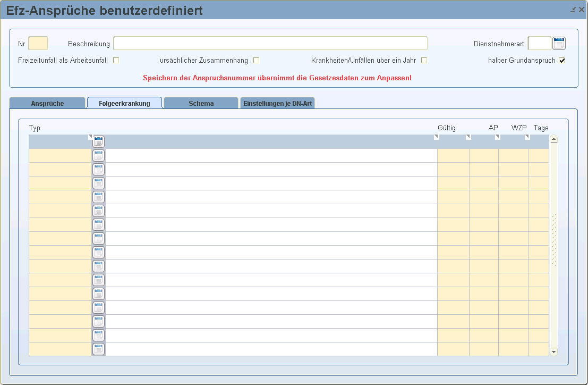
Task: Toggle the ursächlicher Zusammenhang checkbox
Action: (256, 60)
